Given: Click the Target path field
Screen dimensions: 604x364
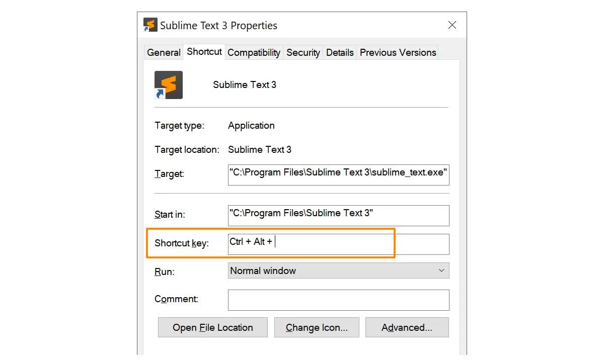Looking at the screenshot, I should point(338,174).
